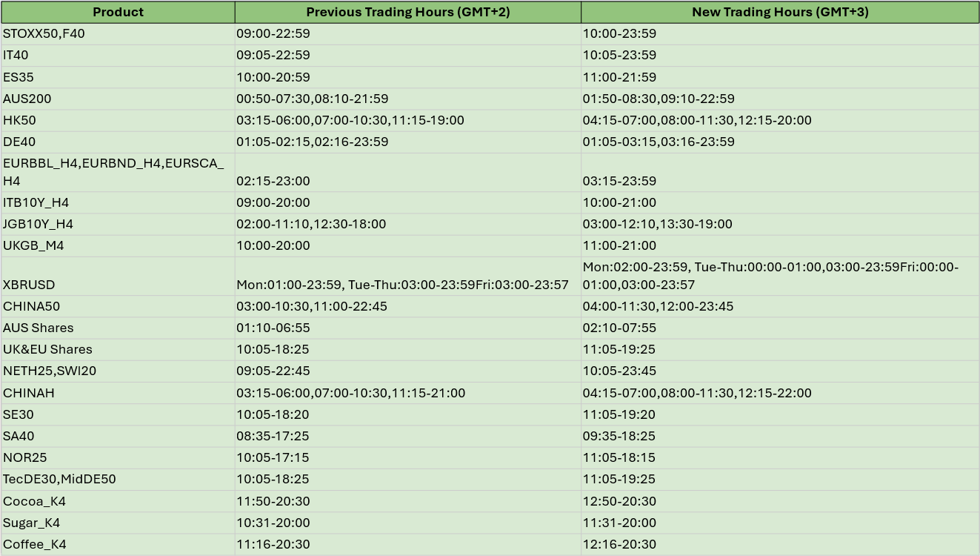Click the AUS Shares product cell
The height and width of the screenshot is (556, 980).
point(118,328)
